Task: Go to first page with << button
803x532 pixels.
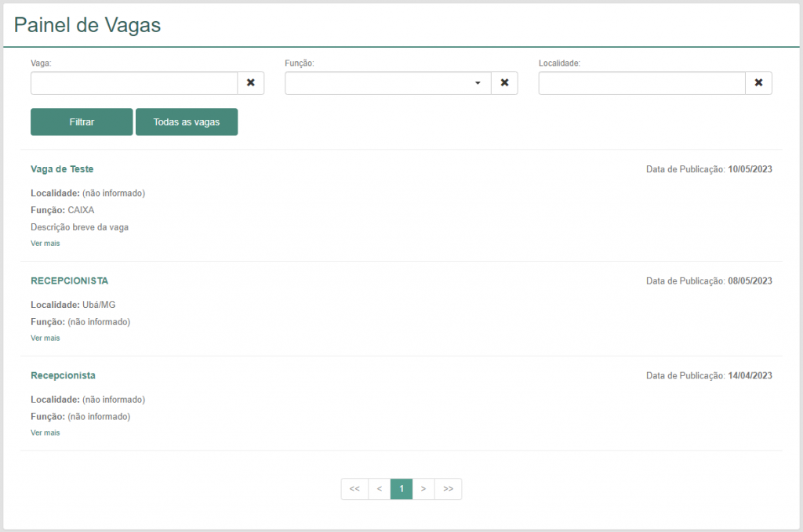Action: tap(354, 489)
